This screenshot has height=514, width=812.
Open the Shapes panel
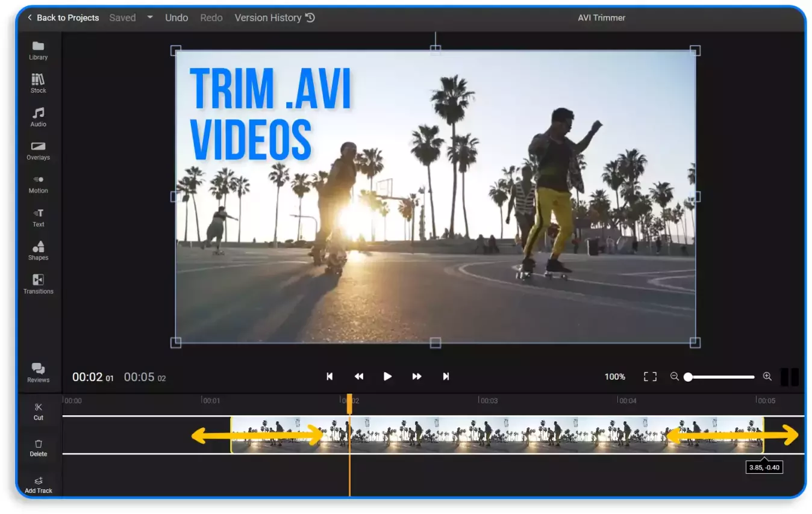pyautogui.click(x=38, y=251)
